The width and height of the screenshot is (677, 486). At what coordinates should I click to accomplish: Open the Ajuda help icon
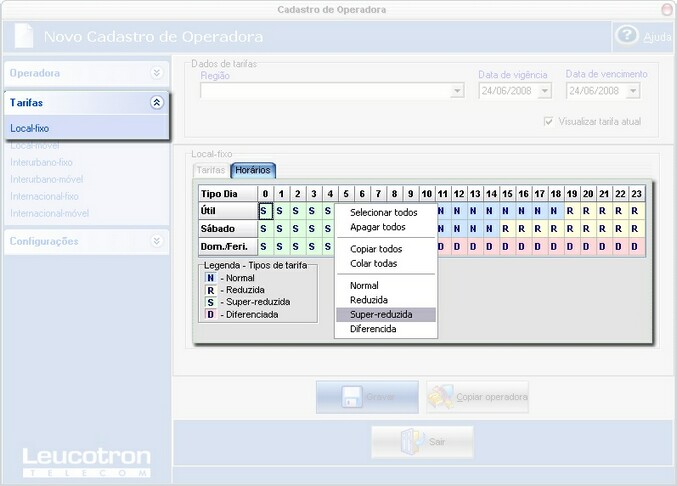626,35
